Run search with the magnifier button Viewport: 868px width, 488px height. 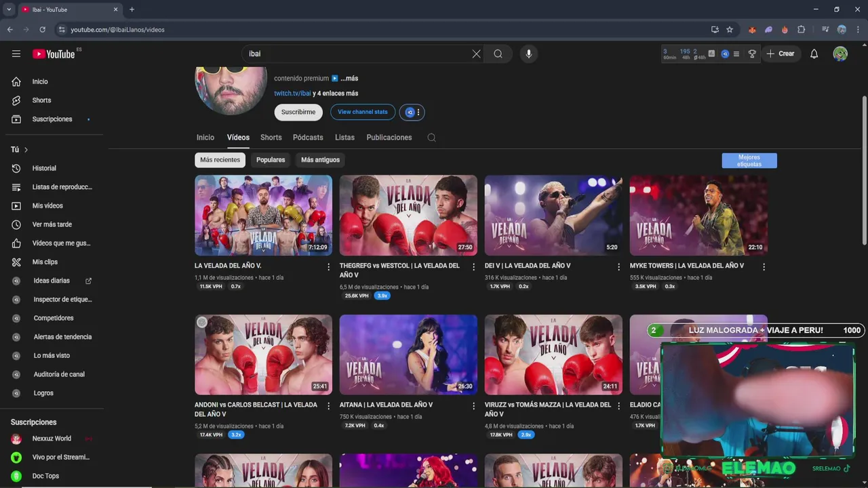498,54
